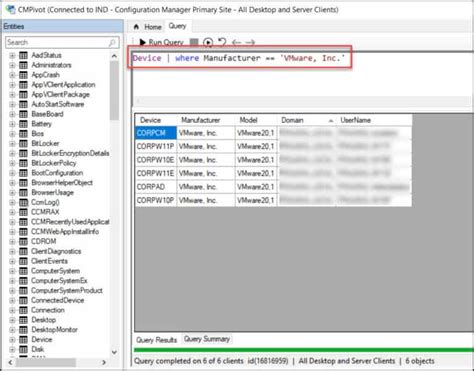Viewport: 474px width, 371px height.
Task: Click the undo curved arrow icon
Action: point(222,42)
